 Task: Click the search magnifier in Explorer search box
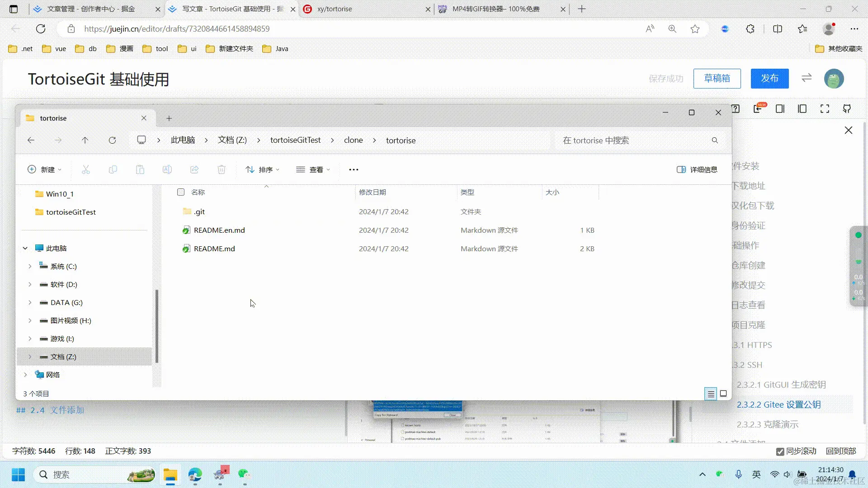[715, 141]
